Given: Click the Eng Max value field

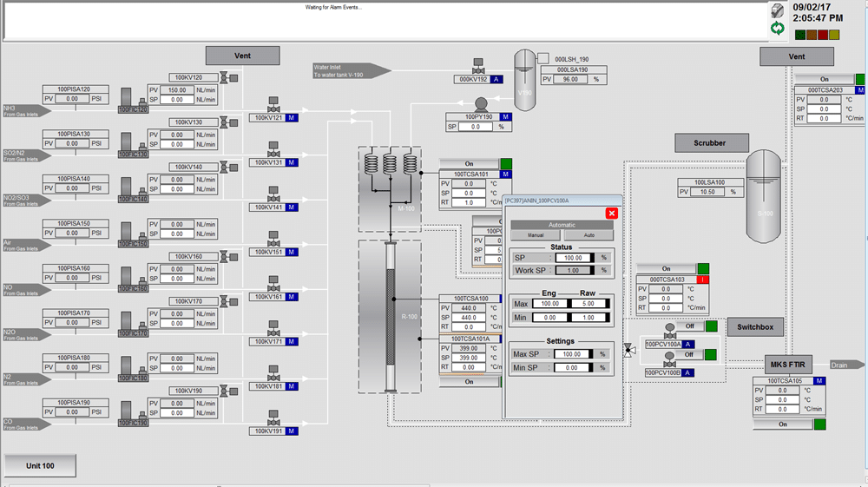Looking at the screenshot, I should (x=551, y=304).
